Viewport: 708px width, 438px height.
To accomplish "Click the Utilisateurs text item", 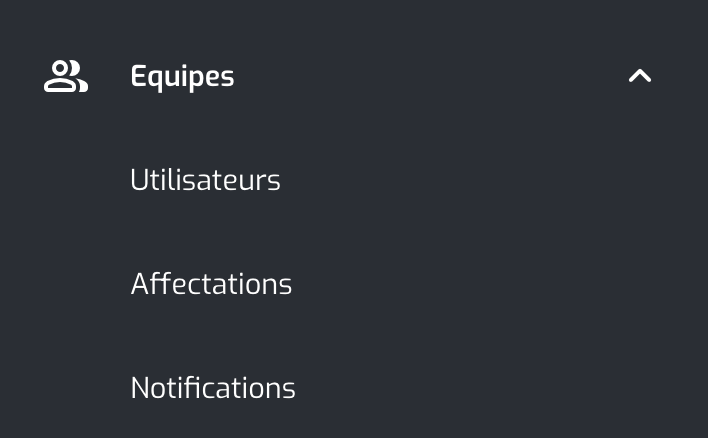I will tap(205, 180).
